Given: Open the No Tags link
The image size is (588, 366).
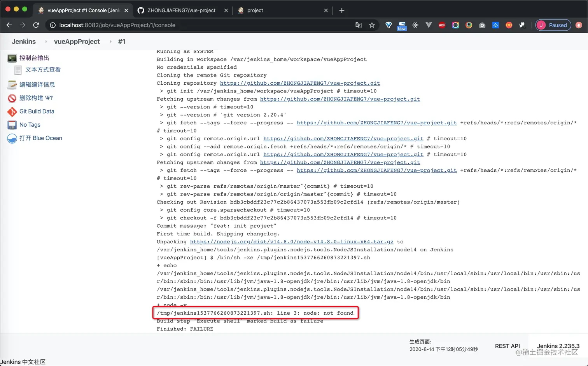Looking at the screenshot, I should 30,125.
